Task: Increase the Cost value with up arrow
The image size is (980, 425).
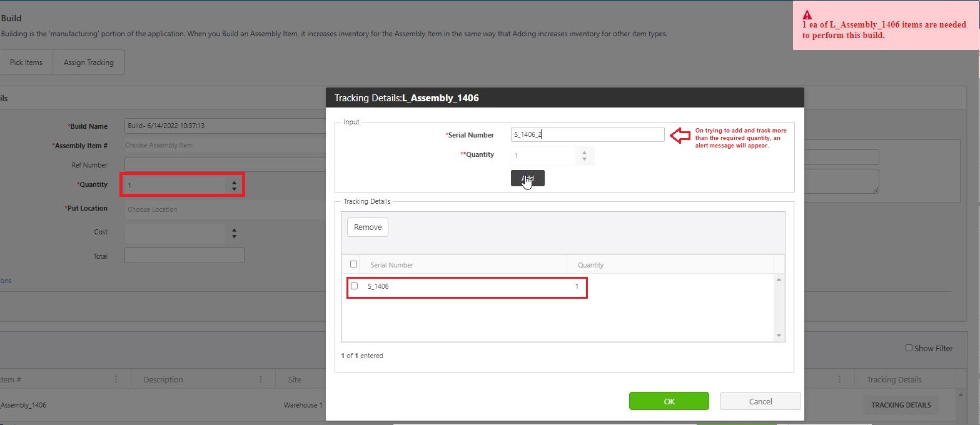Action: click(234, 230)
